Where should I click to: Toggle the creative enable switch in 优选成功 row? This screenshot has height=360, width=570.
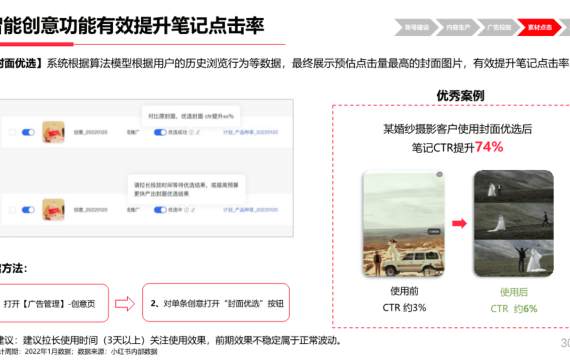pyautogui.click(x=28, y=132)
